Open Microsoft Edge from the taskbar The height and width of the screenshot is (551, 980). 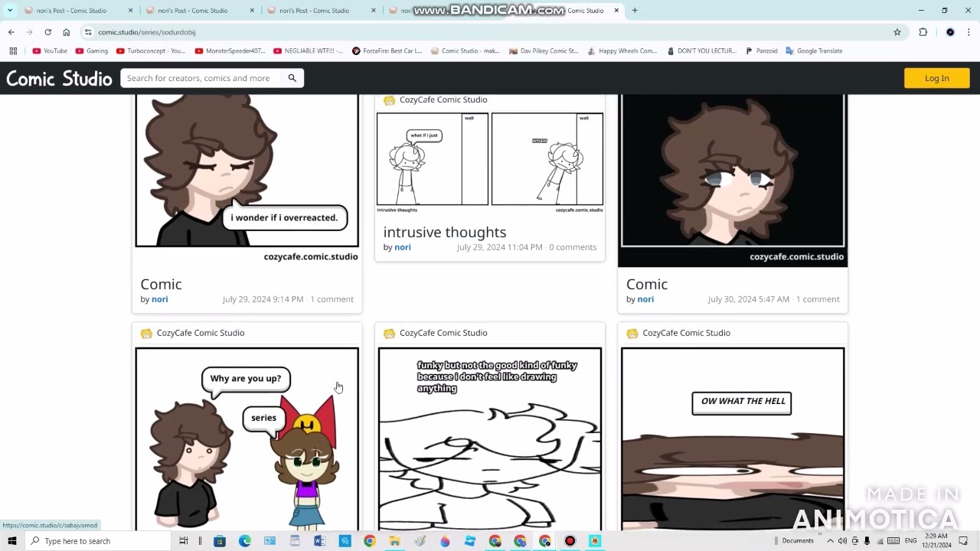tap(245, 541)
